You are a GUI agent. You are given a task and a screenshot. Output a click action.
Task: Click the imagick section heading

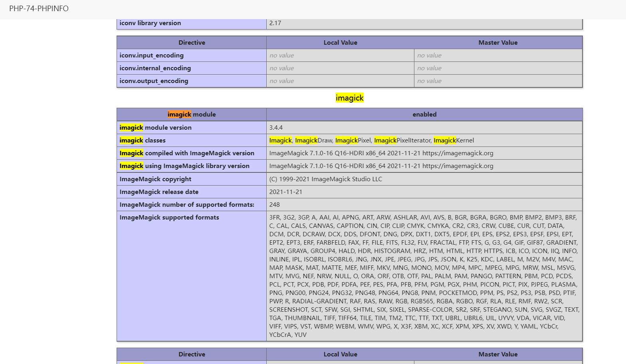(350, 98)
